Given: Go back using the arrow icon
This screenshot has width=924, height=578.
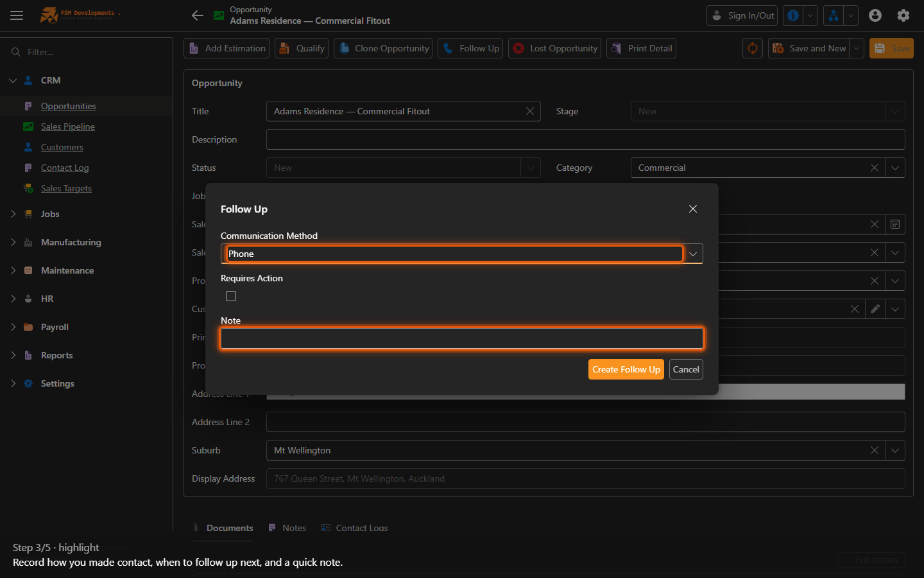Looking at the screenshot, I should click(x=198, y=15).
